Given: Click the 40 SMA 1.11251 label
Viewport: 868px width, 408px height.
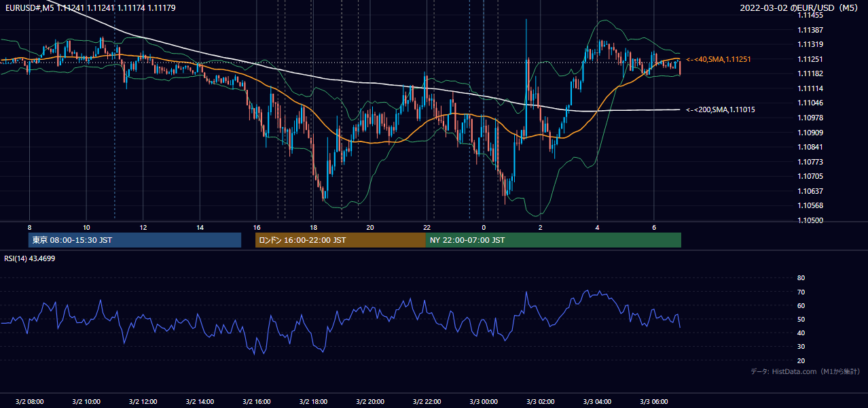Looking at the screenshot, I should (x=719, y=60).
